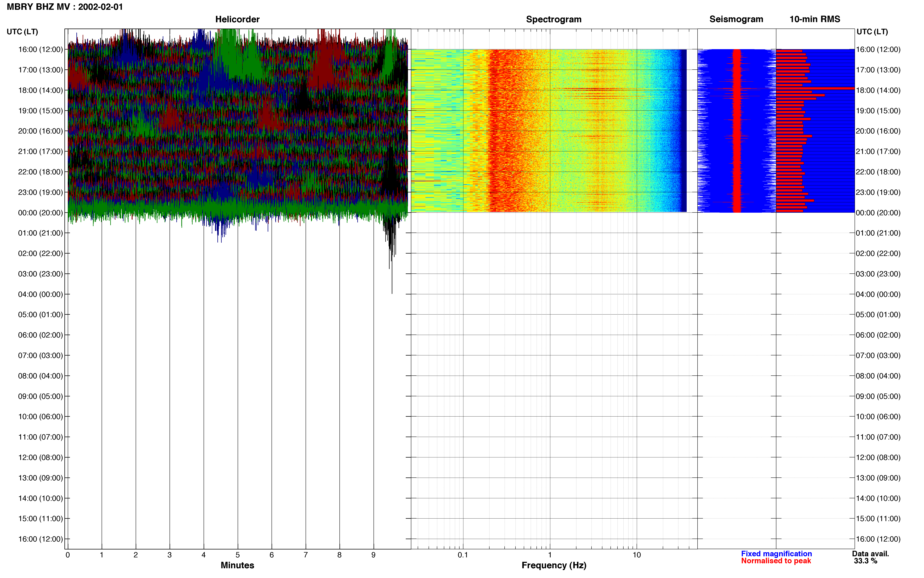Click the 'Minutes' x-axis label
The height and width of the screenshot is (578, 924).
click(237, 565)
